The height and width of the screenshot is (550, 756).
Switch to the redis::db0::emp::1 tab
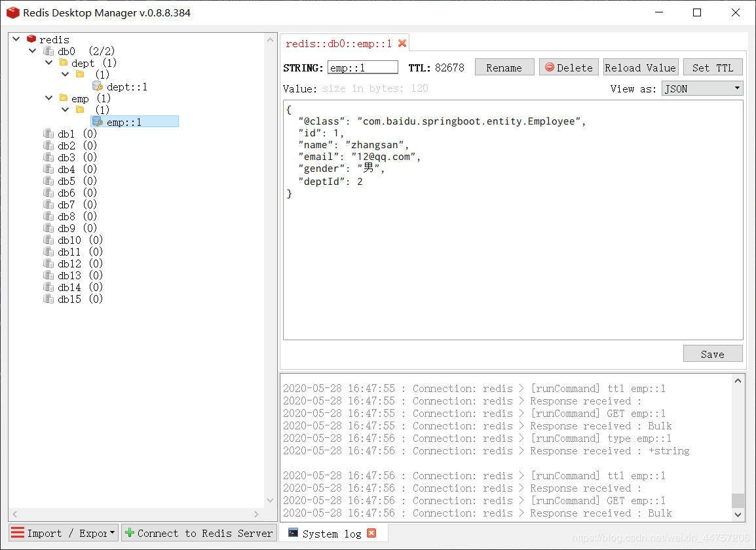point(339,44)
